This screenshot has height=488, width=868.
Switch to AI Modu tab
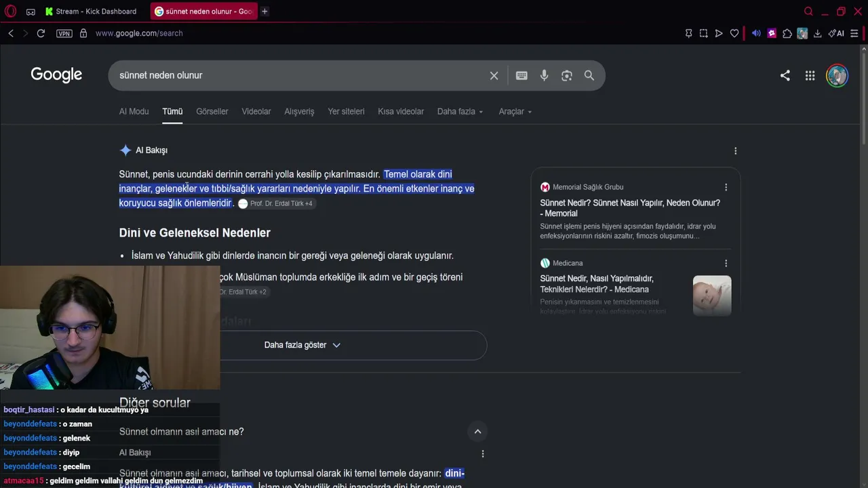(x=134, y=111)
